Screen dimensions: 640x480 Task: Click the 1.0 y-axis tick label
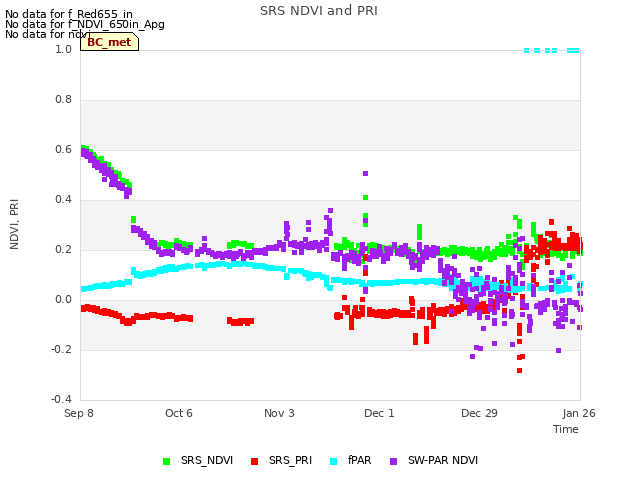(63, 49)
